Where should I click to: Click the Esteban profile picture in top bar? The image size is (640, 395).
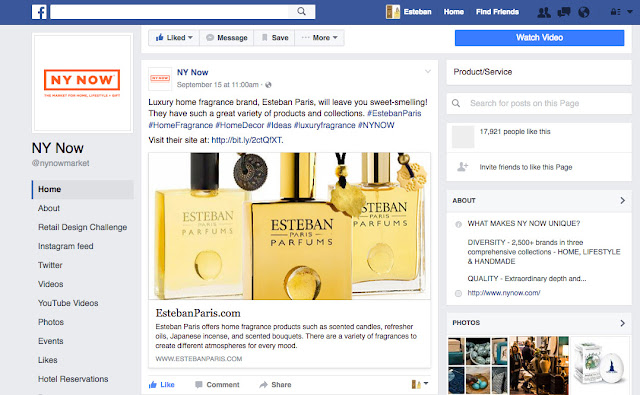393,12
